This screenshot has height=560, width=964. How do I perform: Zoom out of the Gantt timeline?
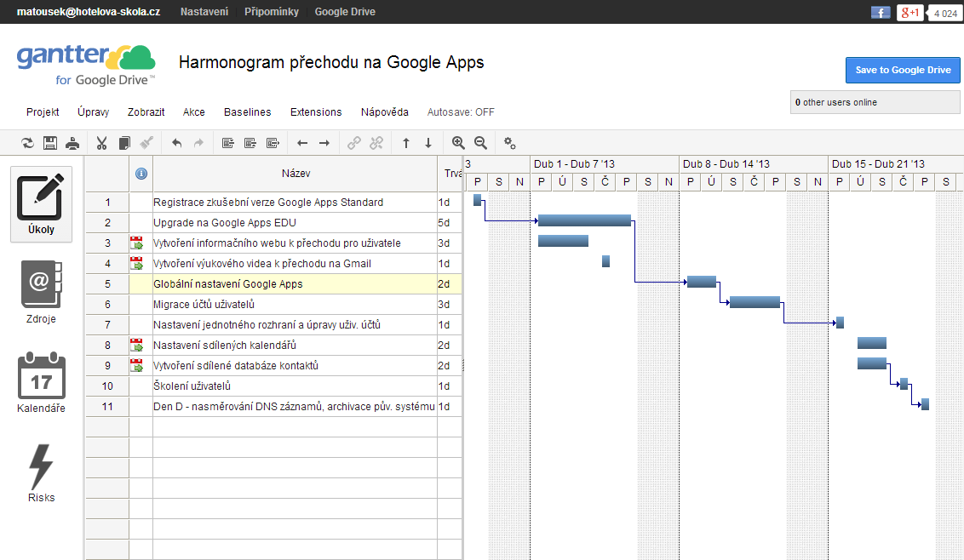point(481,143)
